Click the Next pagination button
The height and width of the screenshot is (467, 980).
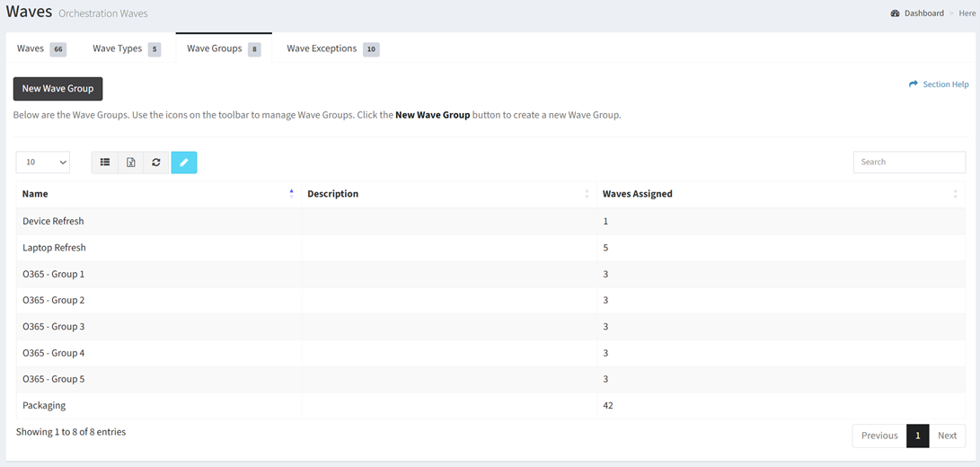(x=947, y=436)
